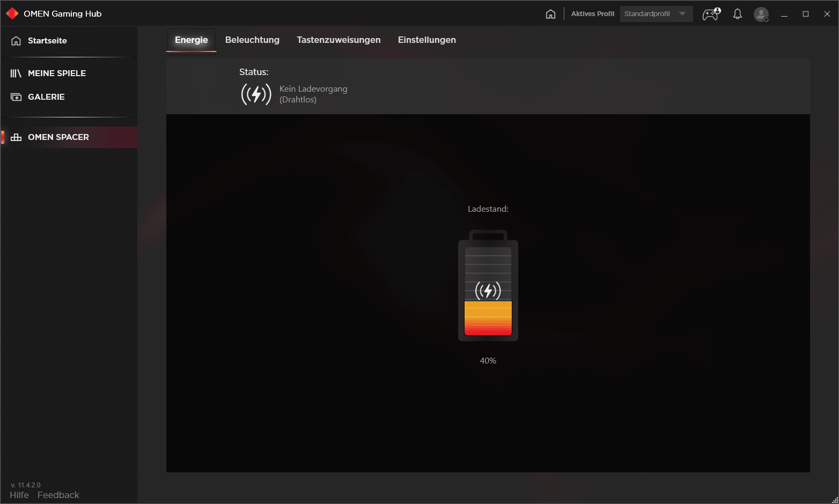Click the battery level indicator graphic

488,287
